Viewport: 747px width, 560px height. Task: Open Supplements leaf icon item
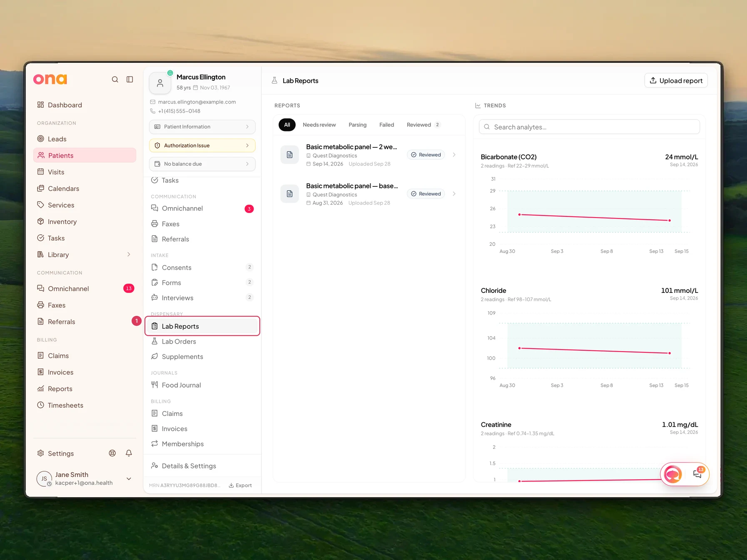click(x=202, y=357)
